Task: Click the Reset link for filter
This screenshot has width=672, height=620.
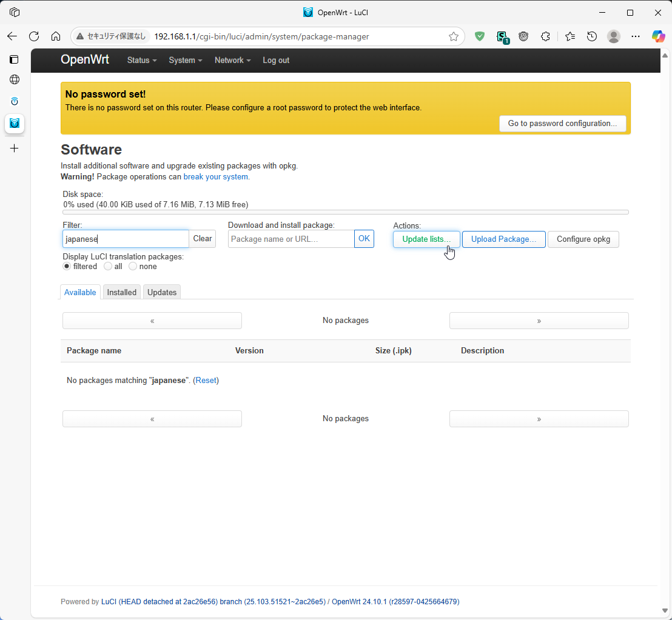Action: click(x=206, y=380)
